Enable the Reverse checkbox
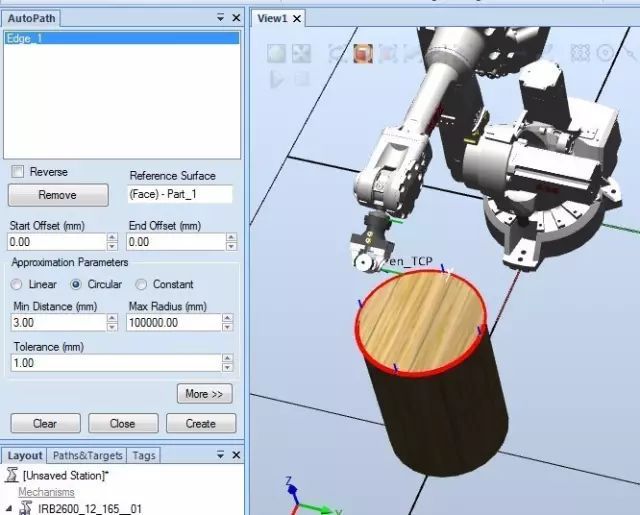The height and width of the screenshot is (515, 640). pyautogui.click(x=18, y=171)
